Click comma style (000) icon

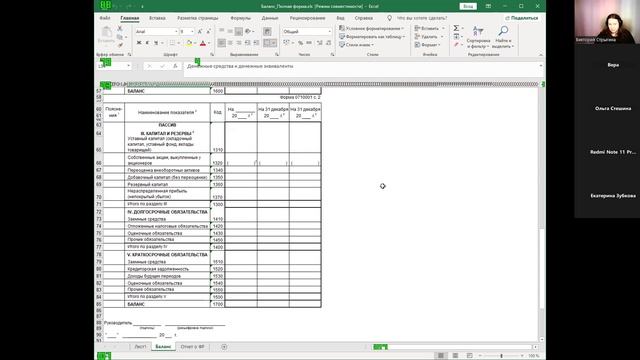(309, 43)
